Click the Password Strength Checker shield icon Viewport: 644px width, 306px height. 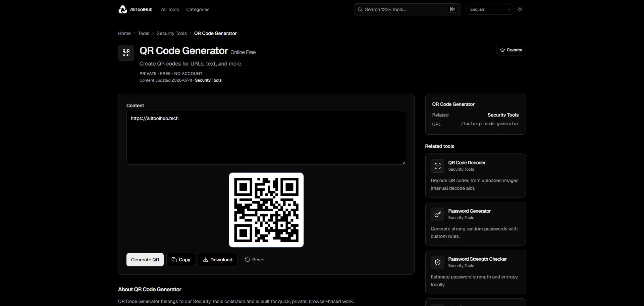tap(438, 262)
